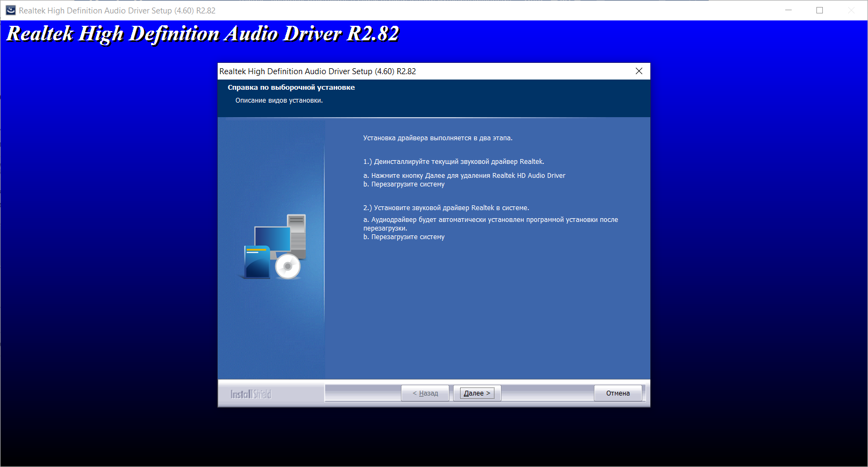The width and height of the screenshot is (868, 467).
Task: Click the large italic Realtek banner heading
Action: (203, 34)
